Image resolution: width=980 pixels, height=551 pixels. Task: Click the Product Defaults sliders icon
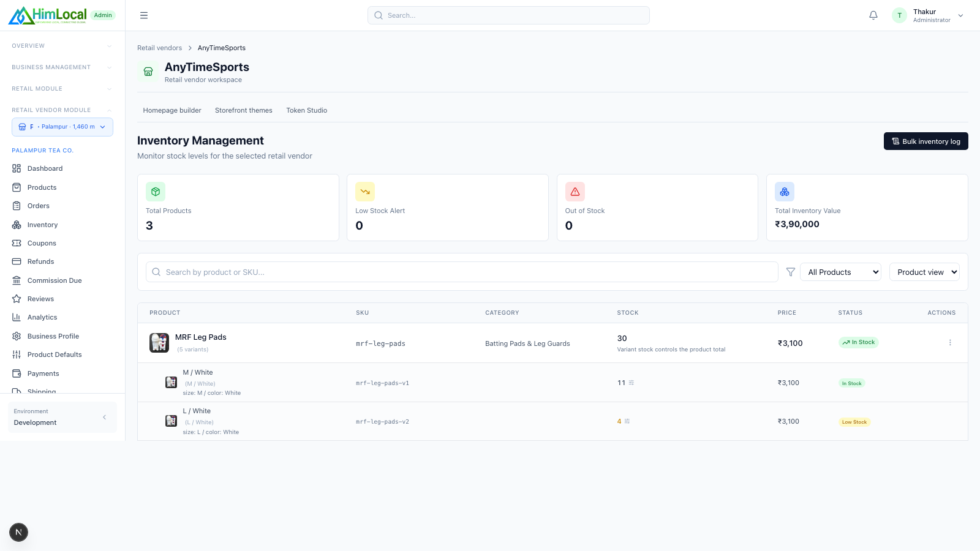click(x=17, y=354)
